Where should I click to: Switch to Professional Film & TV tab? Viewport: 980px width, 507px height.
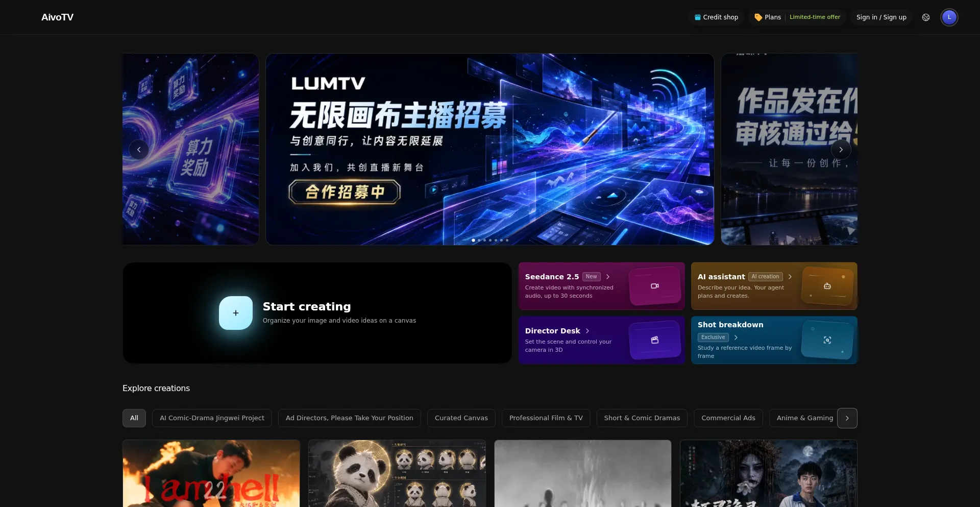tap(546, 418)
